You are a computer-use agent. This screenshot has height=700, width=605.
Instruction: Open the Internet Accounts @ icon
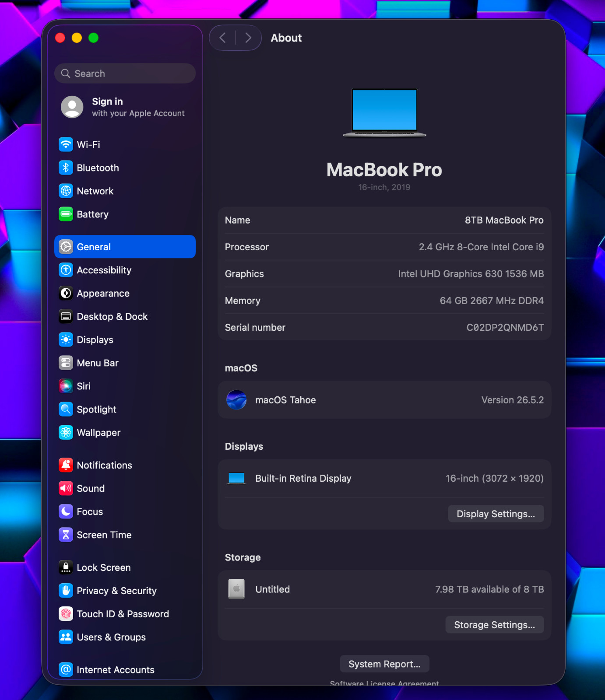coord(66,669)
